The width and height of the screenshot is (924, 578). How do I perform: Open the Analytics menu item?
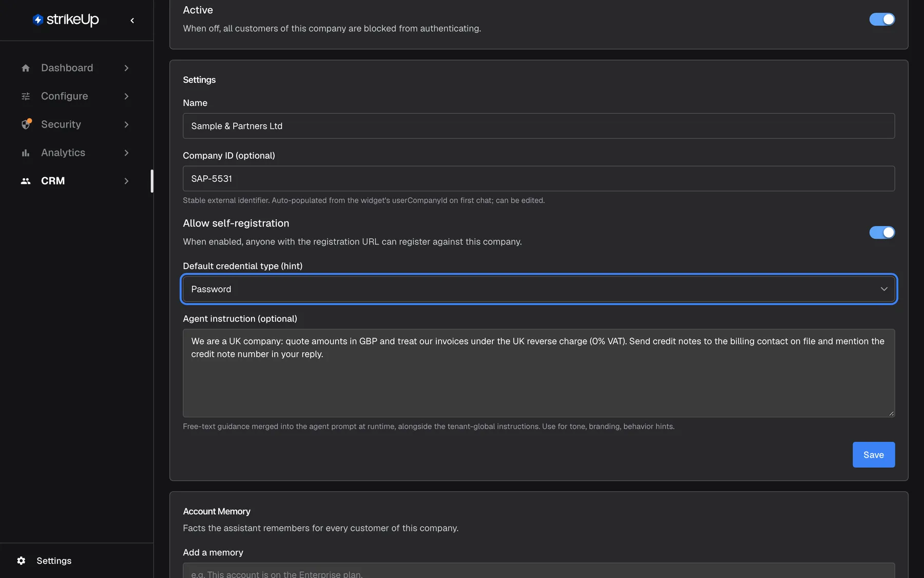tap(75, 153)
